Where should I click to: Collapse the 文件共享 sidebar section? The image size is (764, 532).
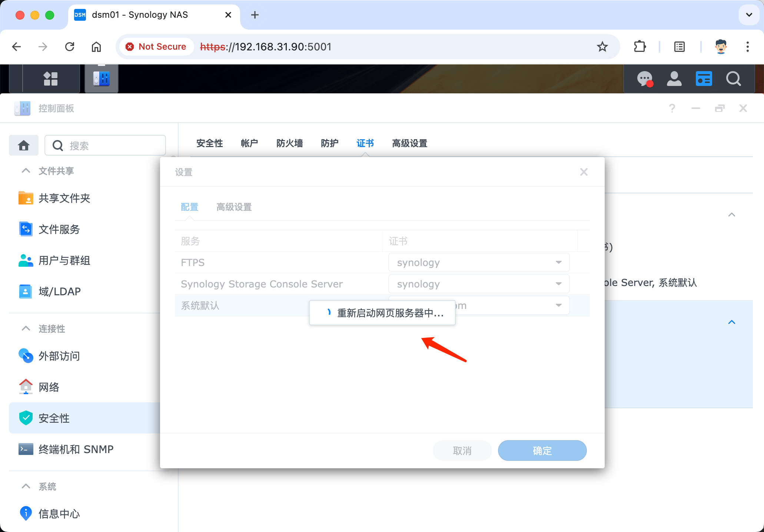tap(26, 171)
